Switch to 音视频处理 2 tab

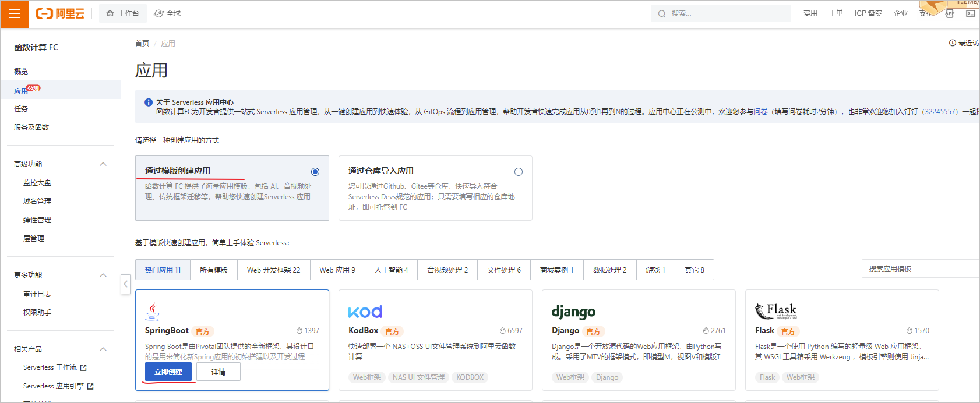pos(447,270)
